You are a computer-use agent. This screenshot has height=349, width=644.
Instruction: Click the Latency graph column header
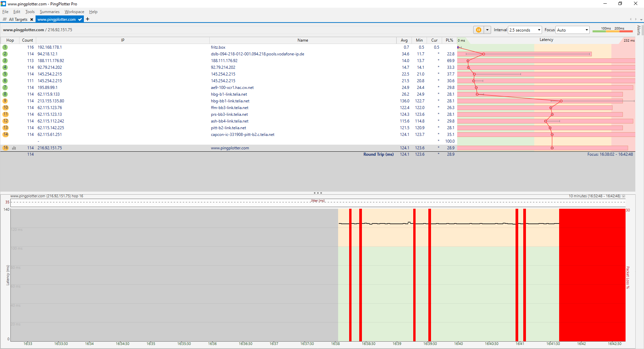[546, 40]
